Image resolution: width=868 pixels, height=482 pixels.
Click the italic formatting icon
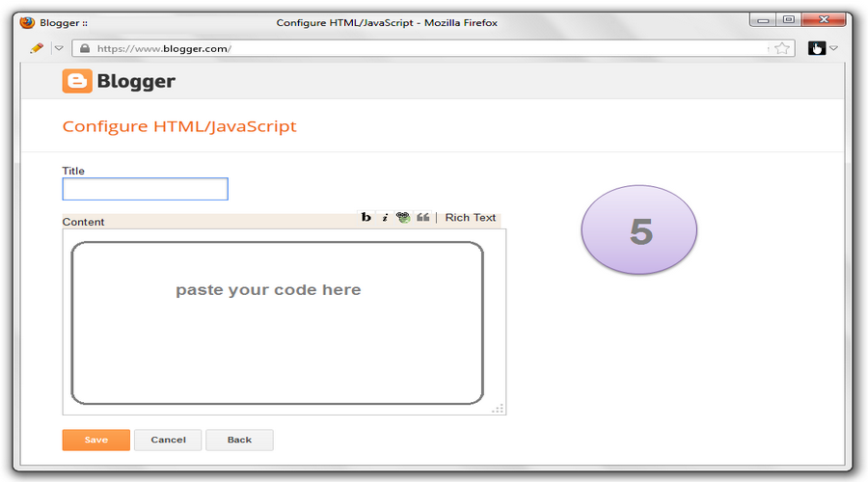385,218
